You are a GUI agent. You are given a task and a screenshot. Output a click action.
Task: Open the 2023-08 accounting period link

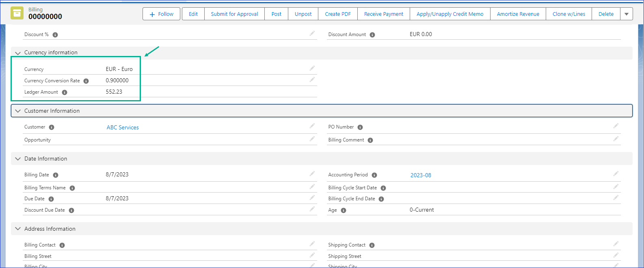421,175
